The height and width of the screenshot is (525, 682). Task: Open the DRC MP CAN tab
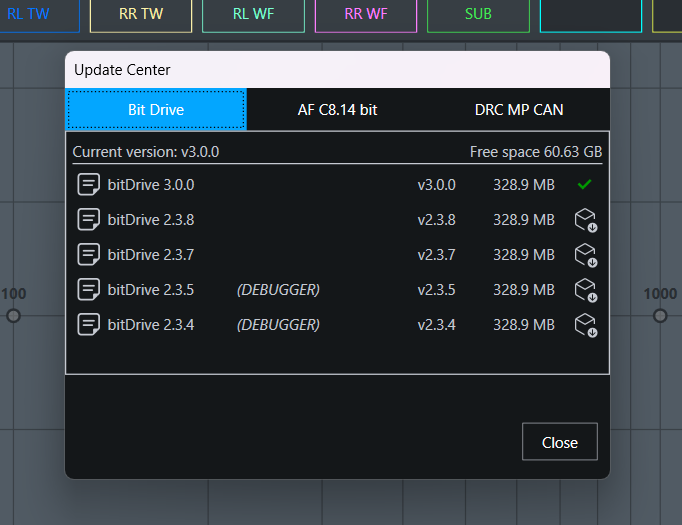pyautogui.click(x=518, y=110)
